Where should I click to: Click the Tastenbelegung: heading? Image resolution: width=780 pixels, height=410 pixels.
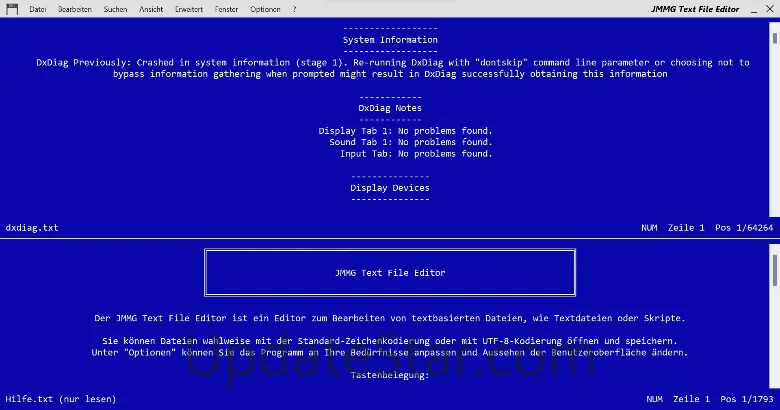tap(390, 375)
